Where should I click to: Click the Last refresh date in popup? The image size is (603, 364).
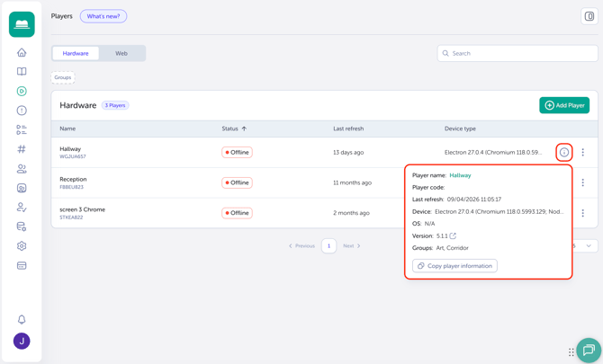(x=474, y=200)
